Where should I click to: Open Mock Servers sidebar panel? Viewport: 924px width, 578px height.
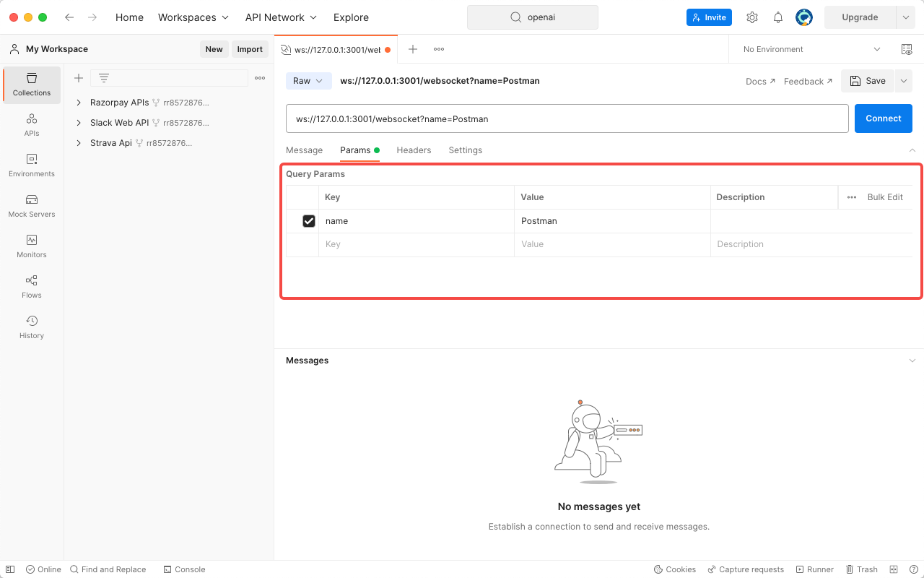coord(31,205)
